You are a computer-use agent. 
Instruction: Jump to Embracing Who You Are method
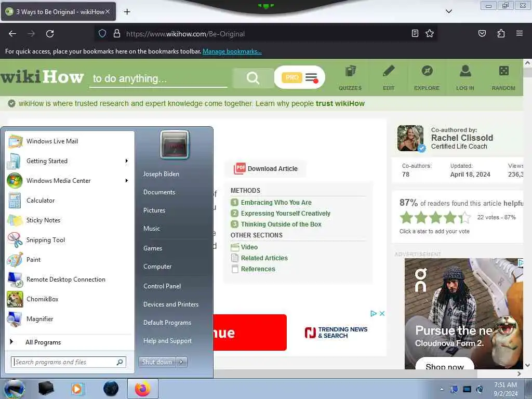point(276,202)
